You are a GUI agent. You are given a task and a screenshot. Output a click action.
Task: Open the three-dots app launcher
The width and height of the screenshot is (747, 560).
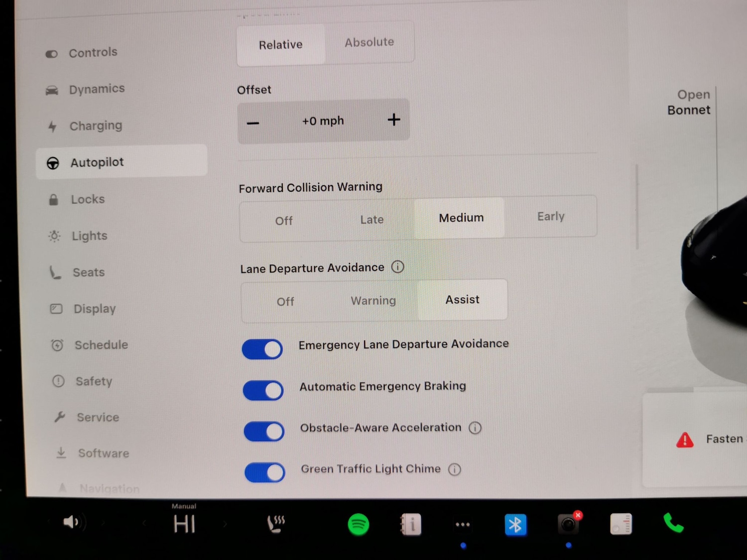463,524
